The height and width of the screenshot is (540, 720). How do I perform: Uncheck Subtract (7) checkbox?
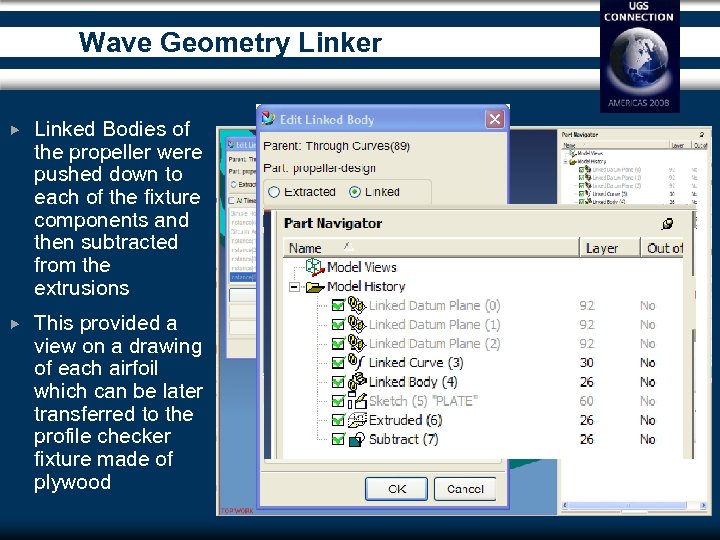coord(338,439)
